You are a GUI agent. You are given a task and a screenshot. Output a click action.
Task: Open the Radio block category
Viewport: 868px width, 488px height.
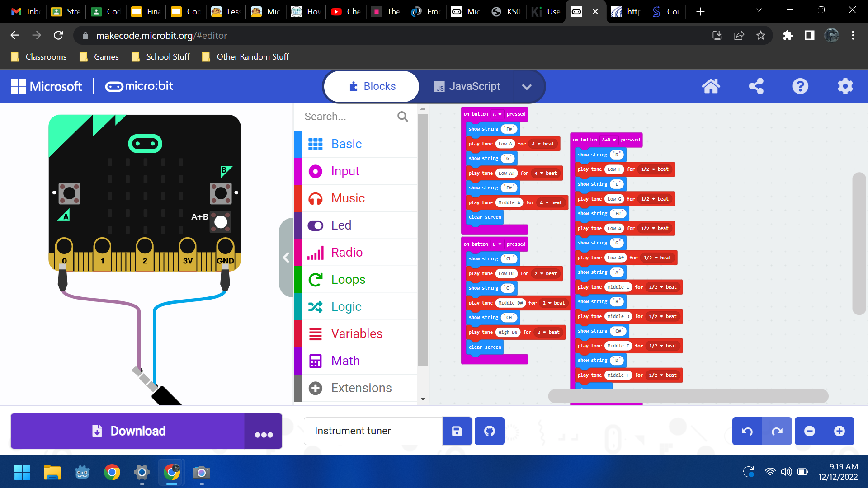[347, 252]
